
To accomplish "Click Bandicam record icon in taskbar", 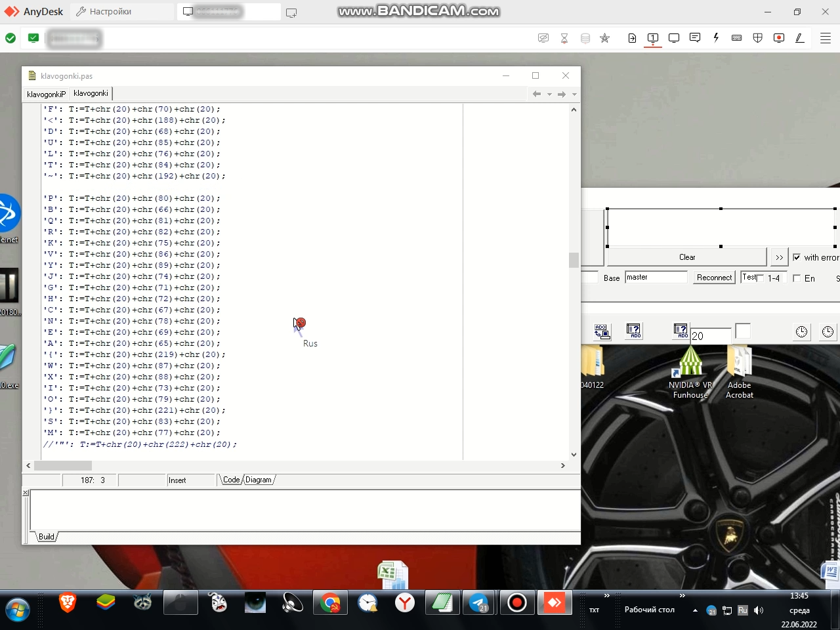I will pyautogui.click(x=517, y=602).
